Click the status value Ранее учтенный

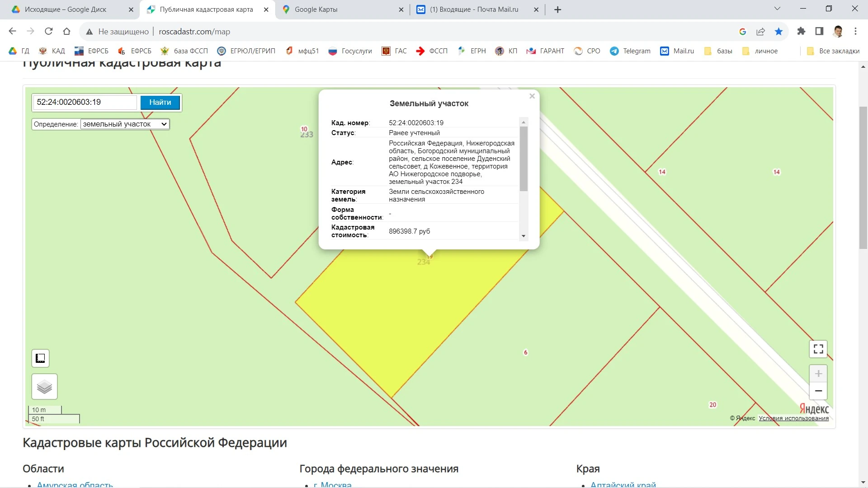click(414, 133)
